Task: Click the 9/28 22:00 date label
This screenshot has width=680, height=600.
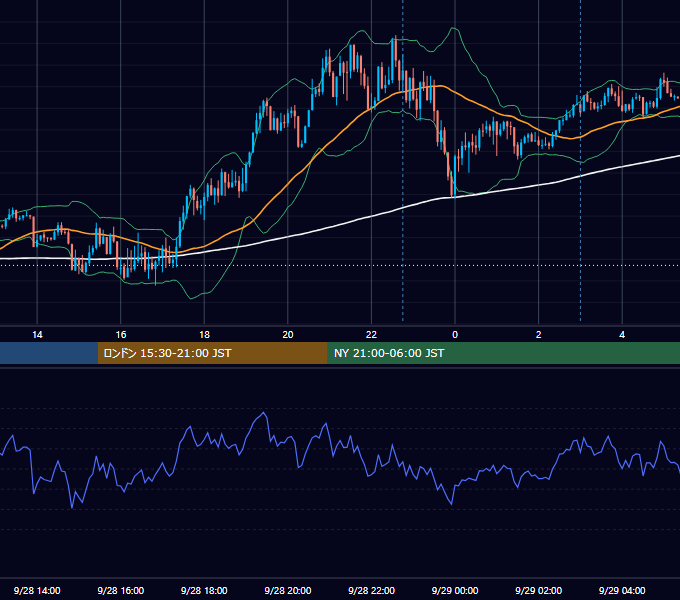Action: coord(371,590)
